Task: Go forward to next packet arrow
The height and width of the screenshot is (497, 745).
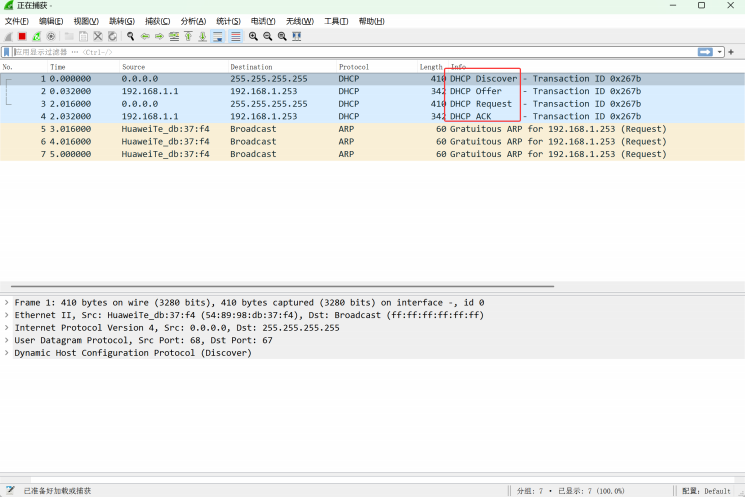Action: [159, 37]
